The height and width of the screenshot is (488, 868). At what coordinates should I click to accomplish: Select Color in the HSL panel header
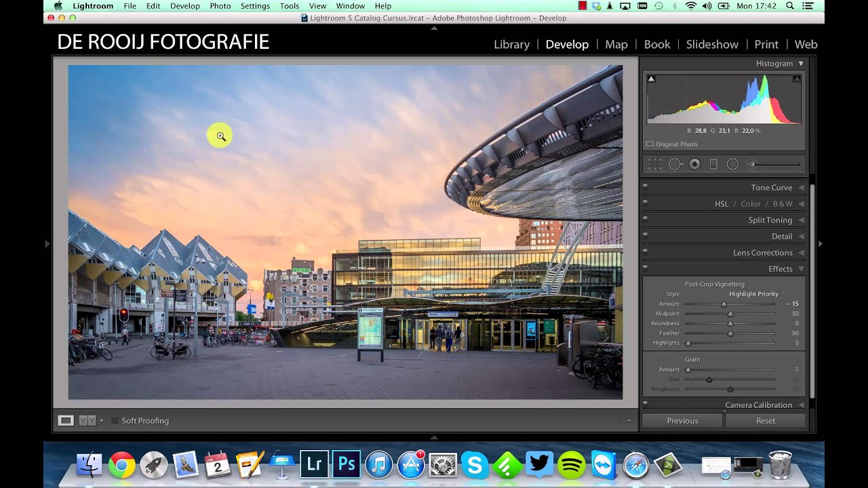(x=751, y=204)
